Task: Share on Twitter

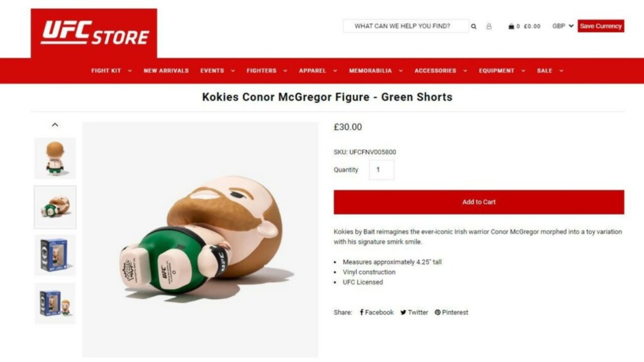Action: point(414,312)
